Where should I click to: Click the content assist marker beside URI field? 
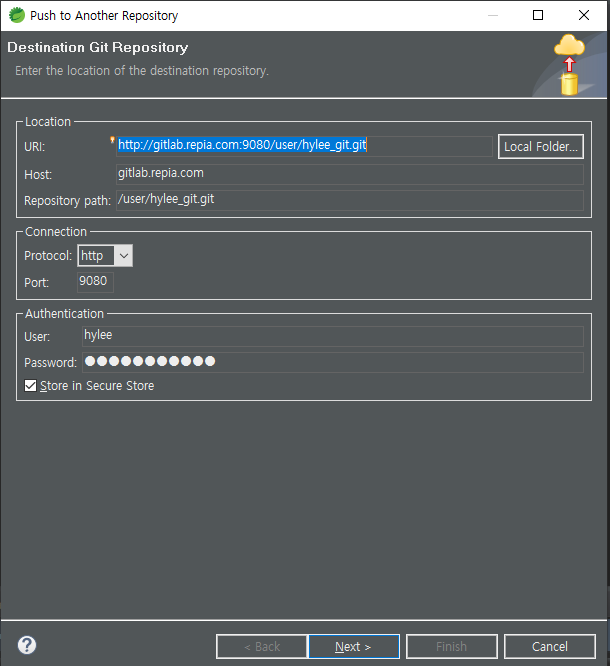click(x=113, y=140)
